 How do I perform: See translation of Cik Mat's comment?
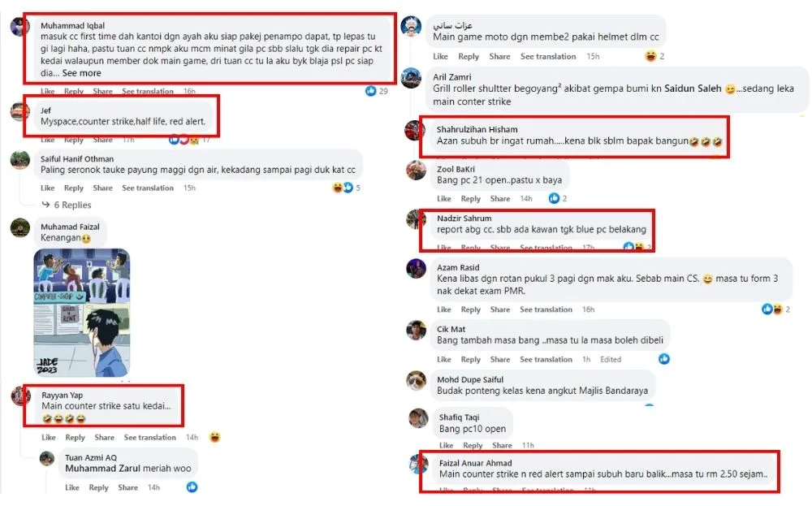tap(548, 359)
